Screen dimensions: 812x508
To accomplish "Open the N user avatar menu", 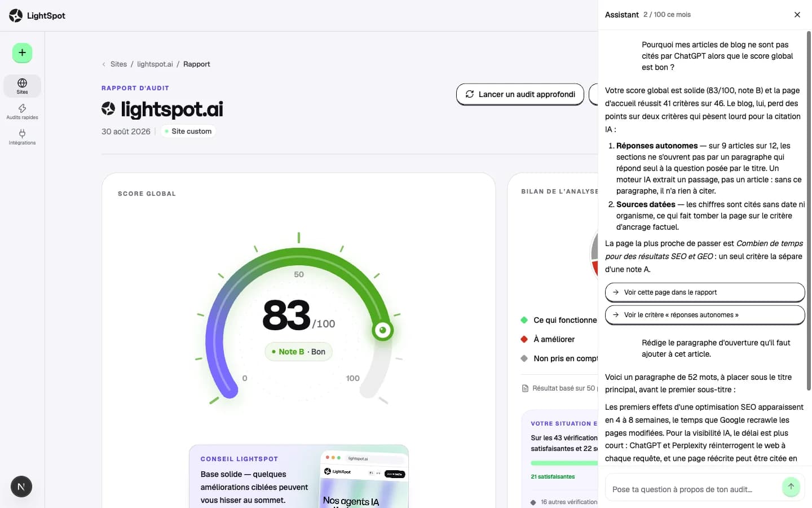I will [x=21, y=487].
